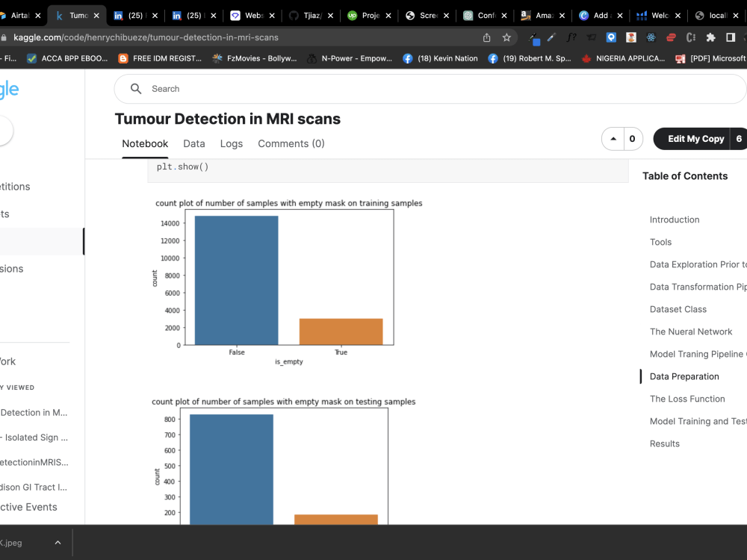Open N-Power - Empow bookmark

(349, 58)
